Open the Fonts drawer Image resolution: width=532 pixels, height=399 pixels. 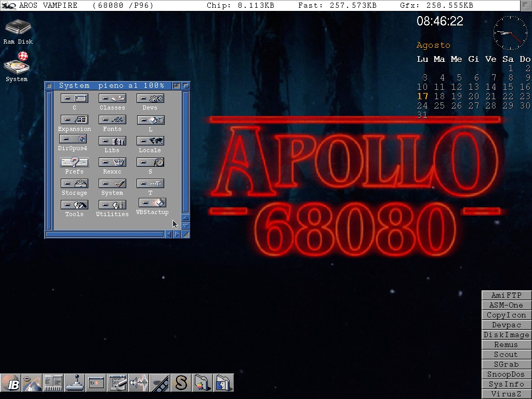pos(112,120)
